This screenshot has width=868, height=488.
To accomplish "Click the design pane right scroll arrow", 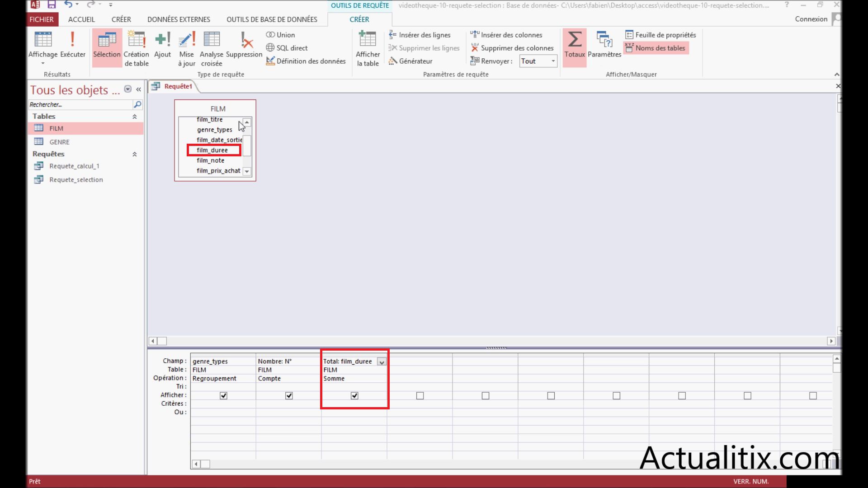I will pos(831,341).
